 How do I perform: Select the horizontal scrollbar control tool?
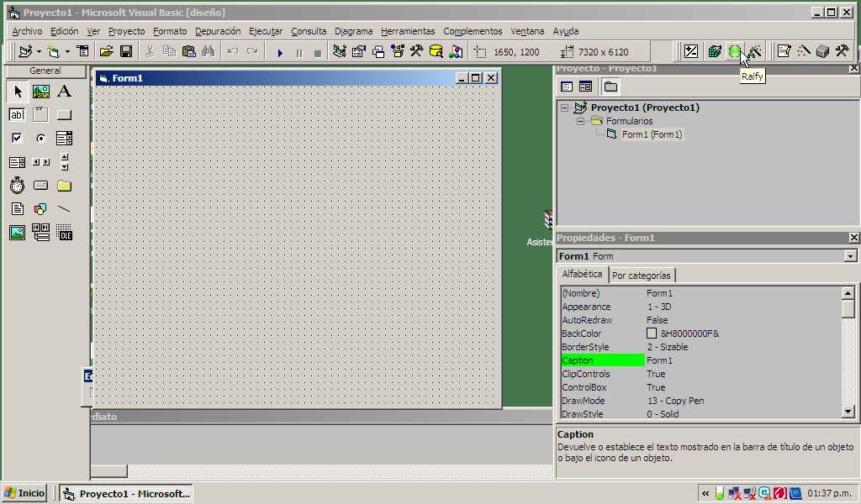point(40,162)
